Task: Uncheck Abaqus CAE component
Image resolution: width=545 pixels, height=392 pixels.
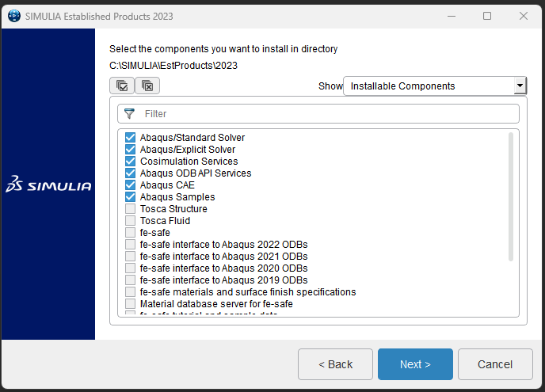Action: click(x=131, y=185)
